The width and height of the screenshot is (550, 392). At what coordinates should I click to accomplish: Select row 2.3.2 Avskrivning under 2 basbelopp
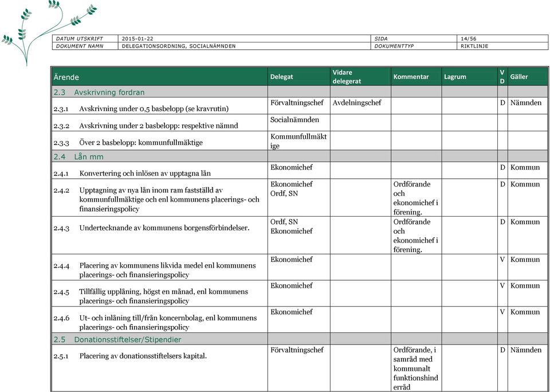point(299,123)
